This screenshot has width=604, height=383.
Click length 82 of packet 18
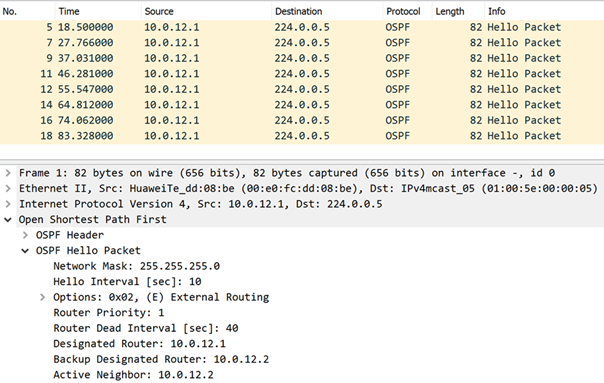(x=476, y=136)
